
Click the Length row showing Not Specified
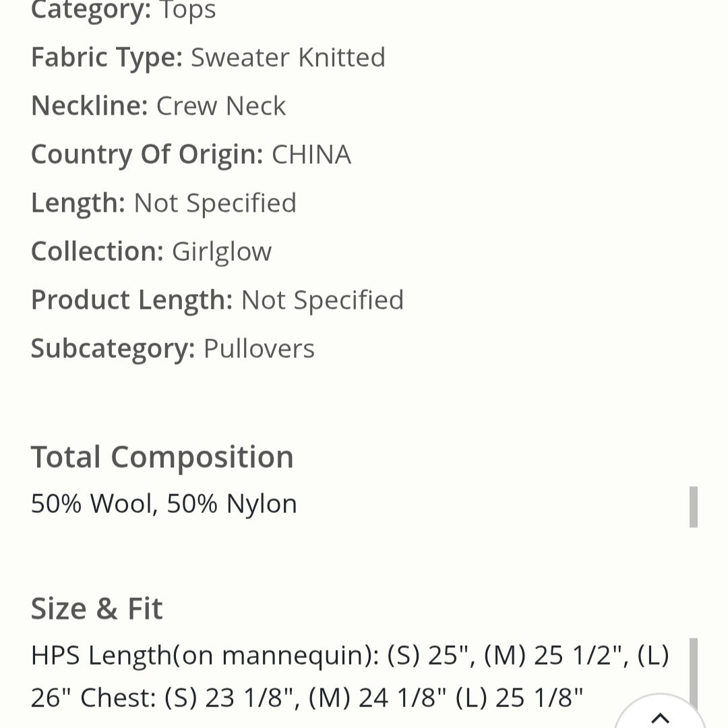pos(163,202)
